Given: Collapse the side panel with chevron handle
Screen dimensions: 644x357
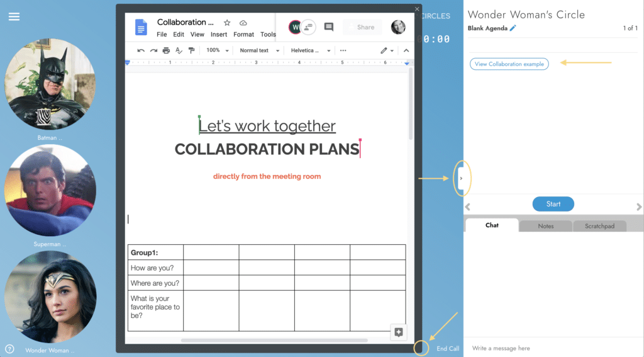Looking at the screenshot, I should point(461,178).
